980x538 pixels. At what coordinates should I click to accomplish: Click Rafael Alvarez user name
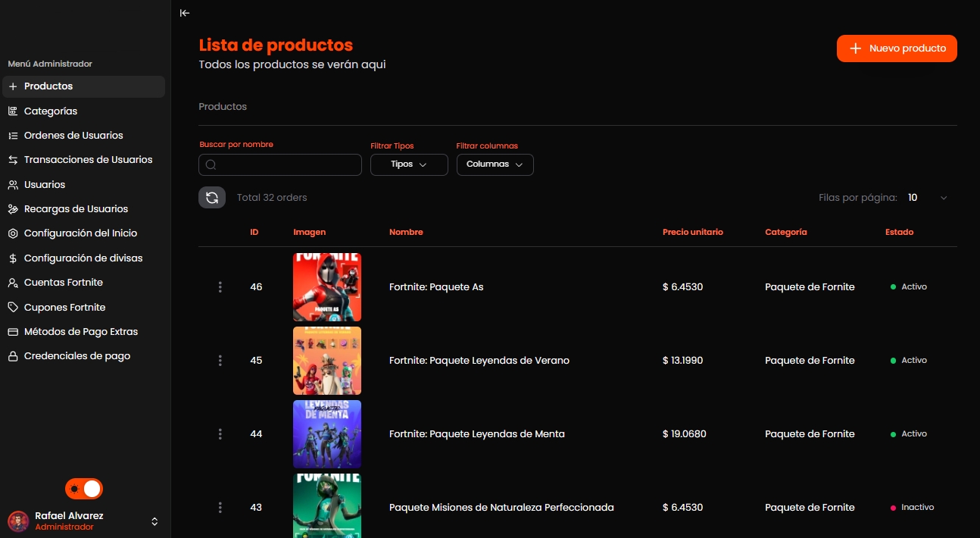69,516
